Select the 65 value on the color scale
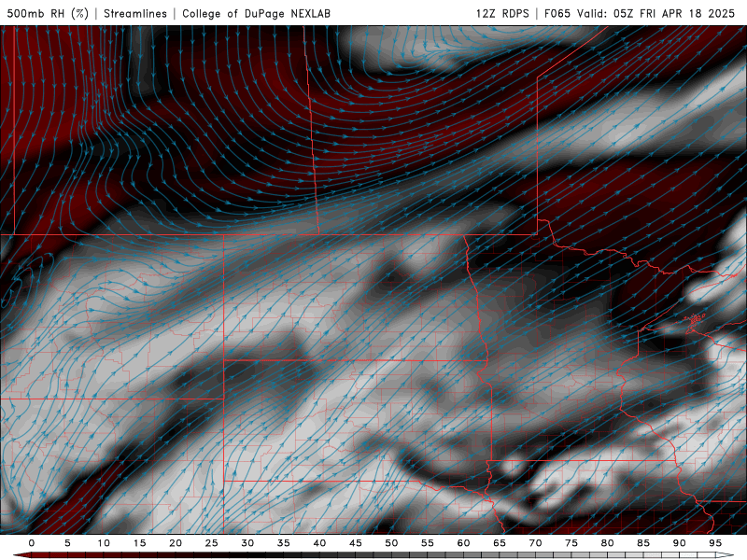The image size is (747, 560). pyautogui.click(x=500, y=543)
